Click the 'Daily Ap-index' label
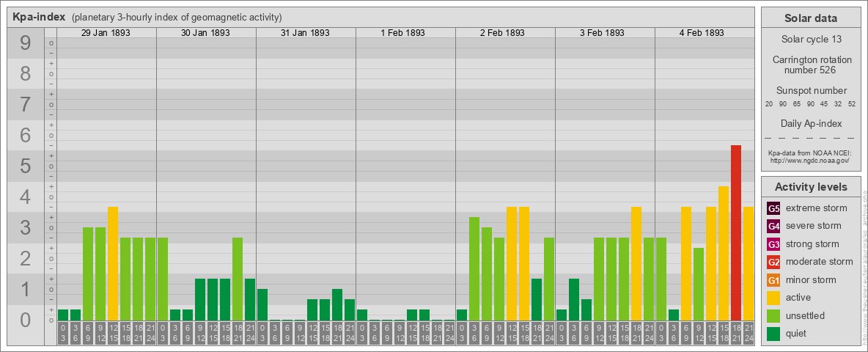 (811, 123)
